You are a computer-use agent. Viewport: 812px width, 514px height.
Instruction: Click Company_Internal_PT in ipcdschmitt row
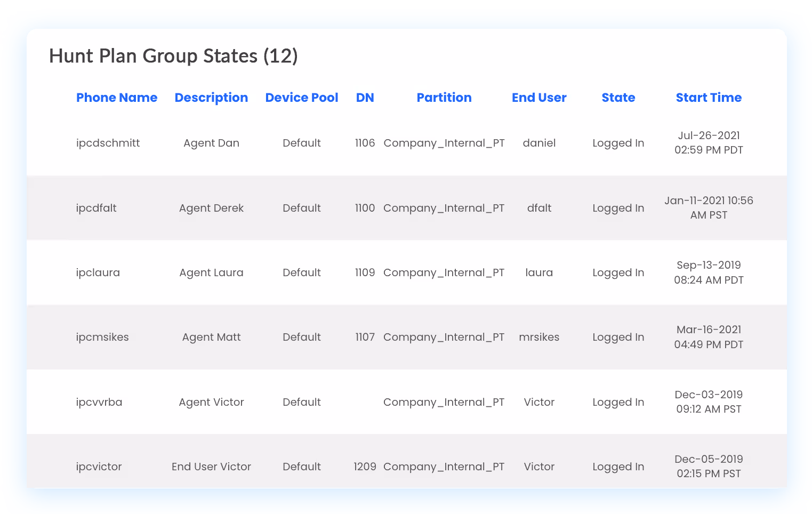pyautogui.click(x=444, y=143)
